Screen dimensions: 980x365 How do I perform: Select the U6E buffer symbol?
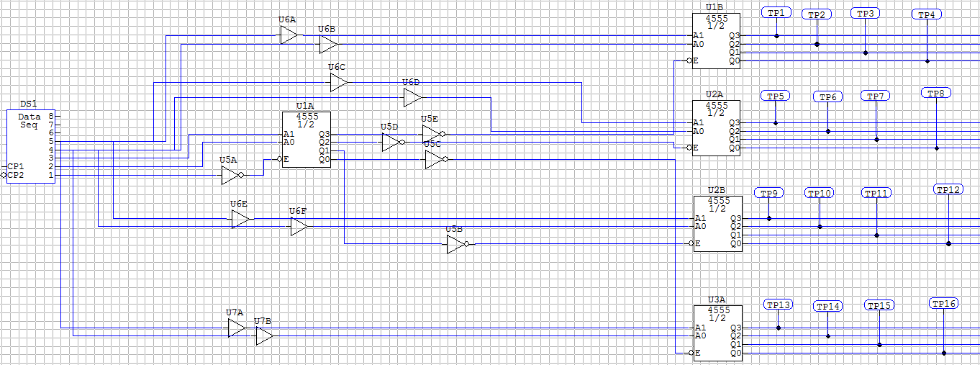pyautogui.click(x=240, y=220)
